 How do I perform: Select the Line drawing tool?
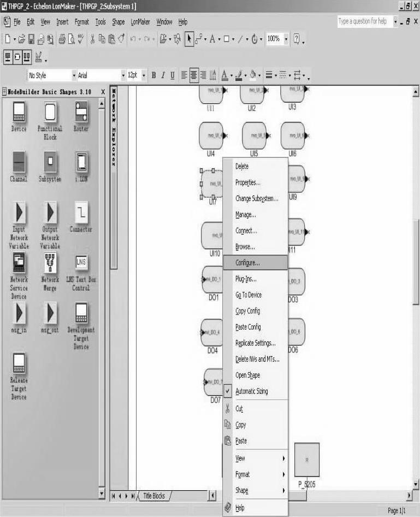(240, 39)
